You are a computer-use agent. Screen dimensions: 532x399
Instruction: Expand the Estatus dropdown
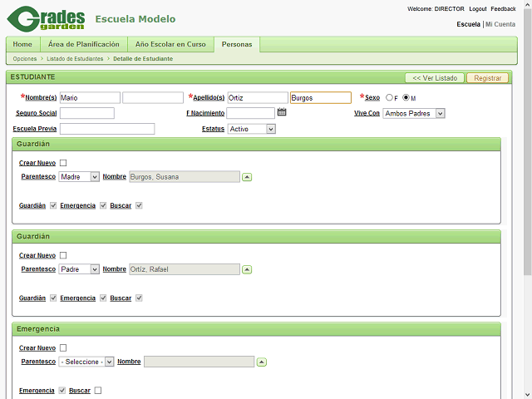pos(251,129)
